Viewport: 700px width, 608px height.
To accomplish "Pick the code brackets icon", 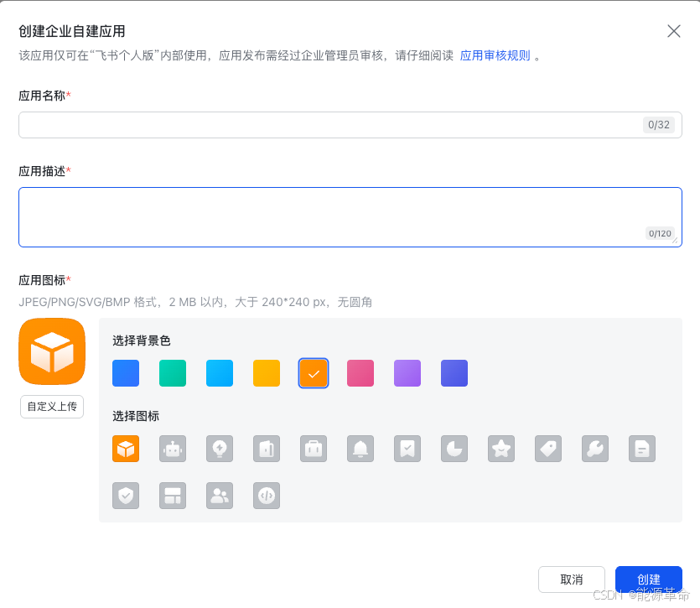I will point(267,496).
